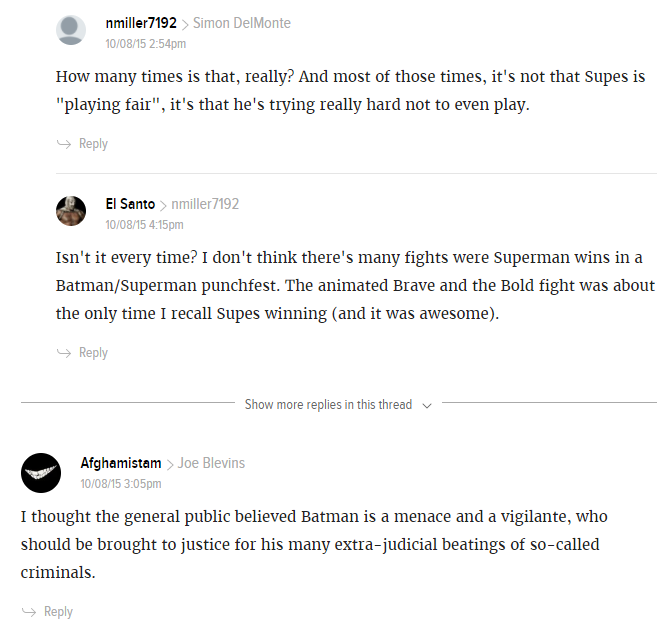Reply to El Santo's comment
Image resolution: width=658 pixels, height=637 pixels.
(x=93, y=353)
